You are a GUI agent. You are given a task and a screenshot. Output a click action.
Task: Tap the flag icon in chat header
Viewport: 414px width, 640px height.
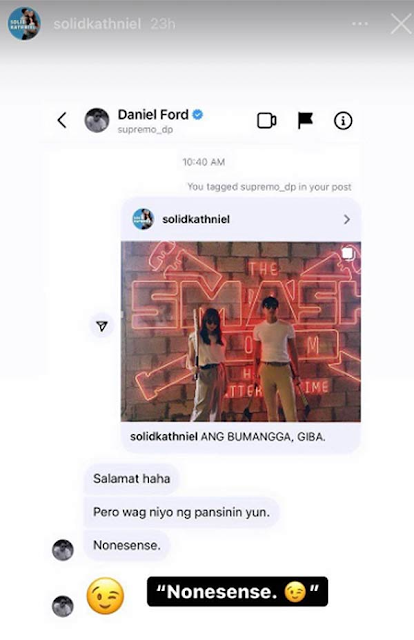[x=305, y=121]
